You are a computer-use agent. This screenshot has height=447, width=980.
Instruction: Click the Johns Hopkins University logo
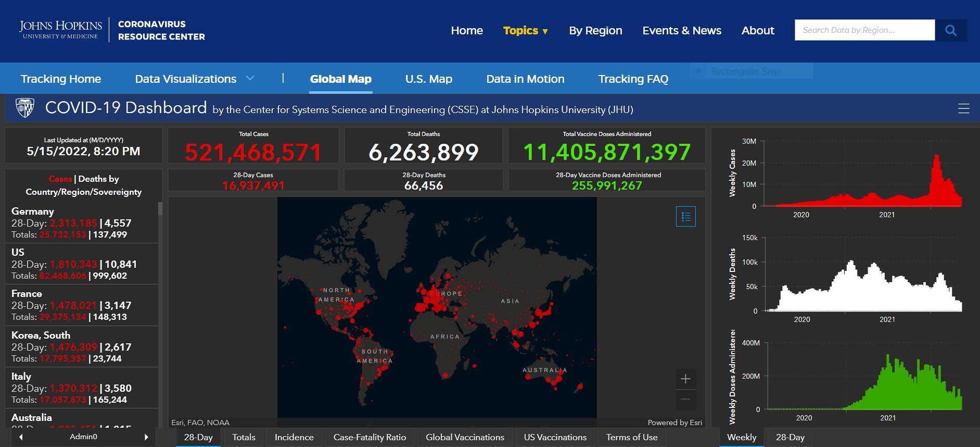60,30
